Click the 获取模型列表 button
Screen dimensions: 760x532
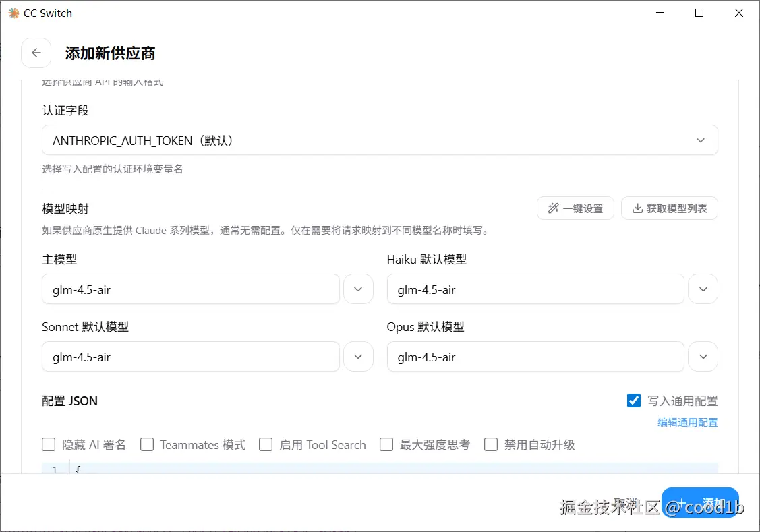click(x=670, y=208)
